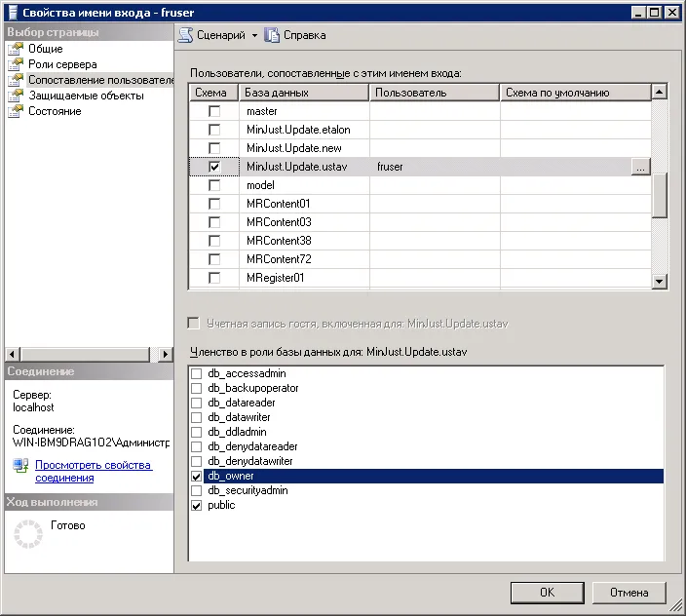
Task: Click the icon next to Роли сервера
Action: [x=16, y=64]
